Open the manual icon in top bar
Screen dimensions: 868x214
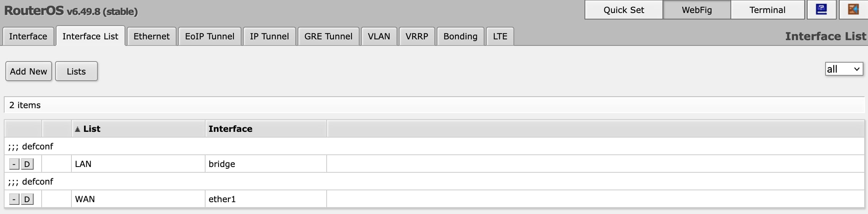(821, 10)
